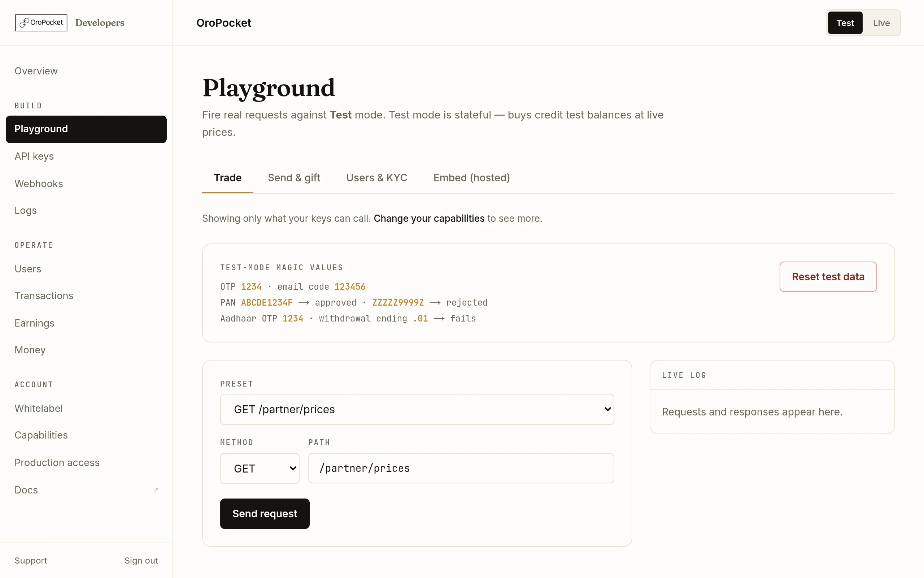Click the approved PAN value ABCDE1234F
This screenshot has width=924, height=578.
(x=267, y=303)
